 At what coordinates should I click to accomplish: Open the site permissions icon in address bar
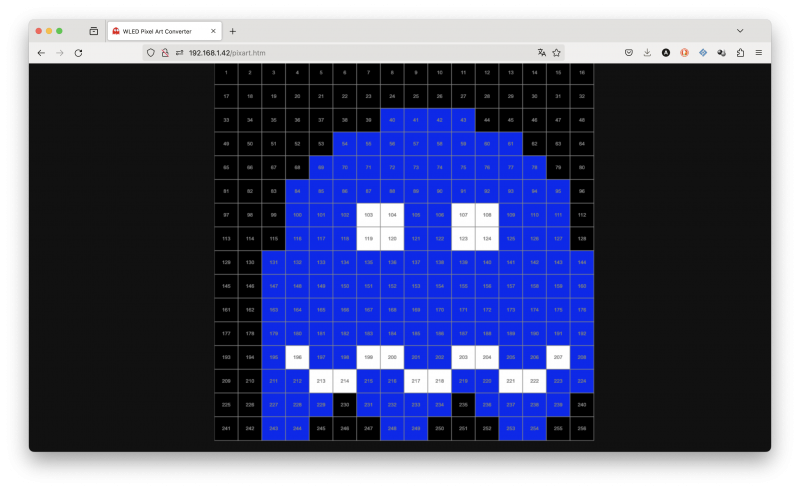(179, 53)
